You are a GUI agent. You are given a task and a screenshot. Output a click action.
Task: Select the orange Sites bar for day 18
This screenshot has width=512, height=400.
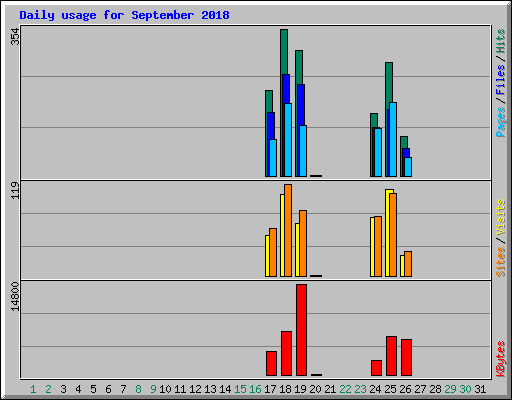pyautogui.click(x=288, y=230)
